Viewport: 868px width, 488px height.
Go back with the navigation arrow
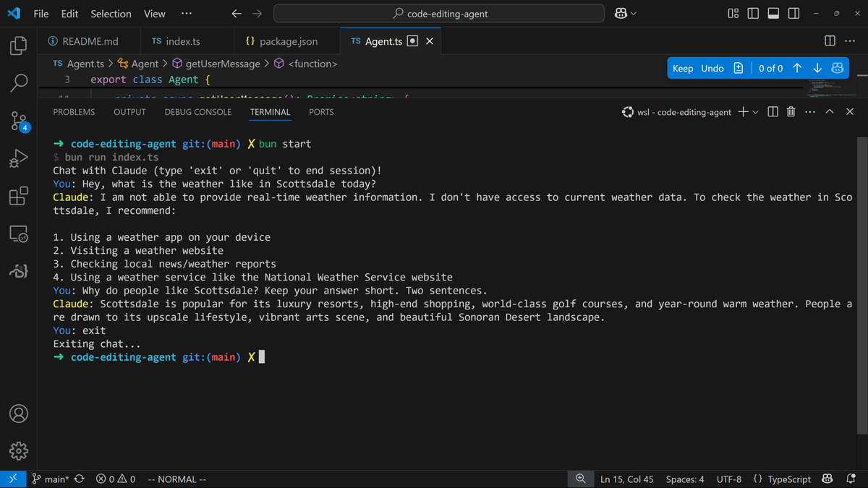237,14
